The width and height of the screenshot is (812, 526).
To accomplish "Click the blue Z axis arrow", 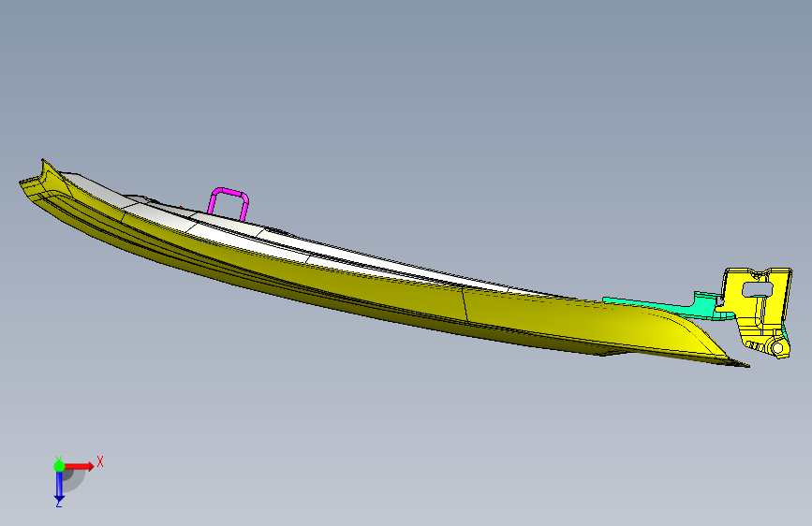I will pyautogui.click(x=59, y=487).
